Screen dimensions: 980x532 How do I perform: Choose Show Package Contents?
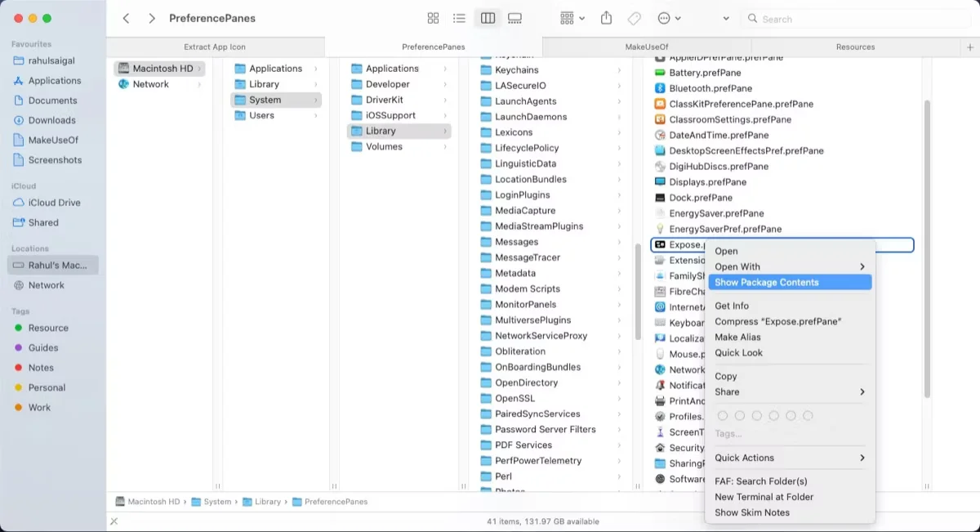766,282
